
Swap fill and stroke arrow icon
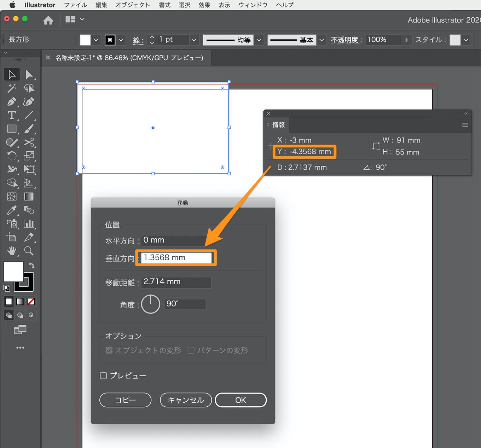click(x=31, y=265)
